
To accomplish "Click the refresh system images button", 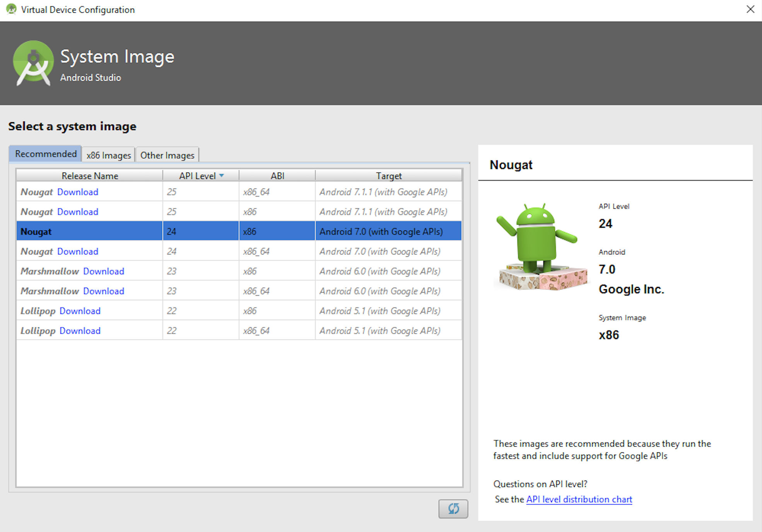I will 453,508.
